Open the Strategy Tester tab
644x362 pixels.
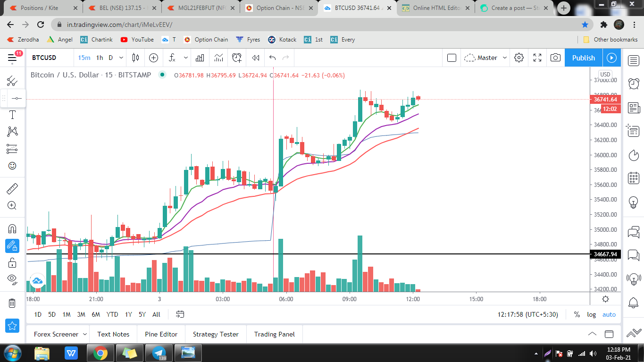(x=216, y=334)
